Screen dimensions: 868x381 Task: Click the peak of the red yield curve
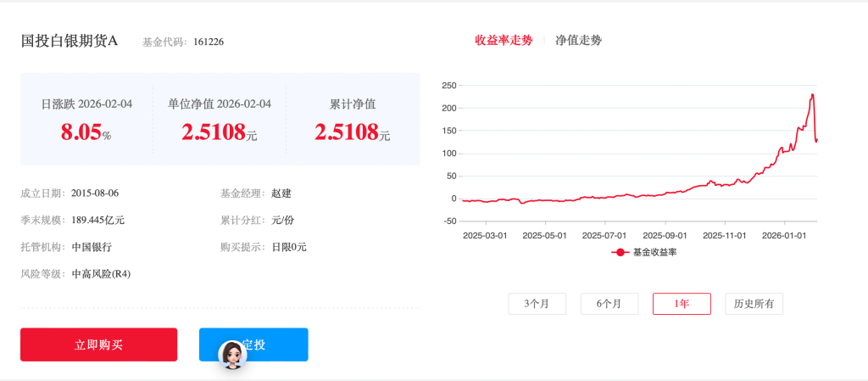click(x=812, y=95)
